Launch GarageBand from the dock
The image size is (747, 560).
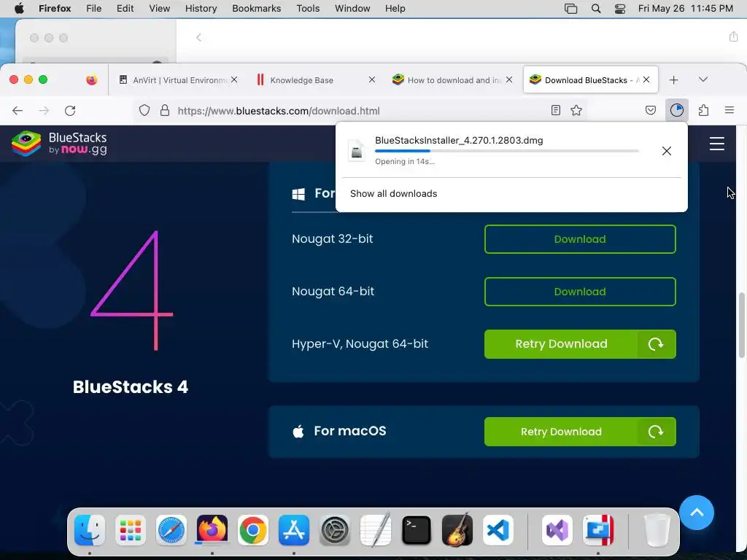[x=457, y=530]
